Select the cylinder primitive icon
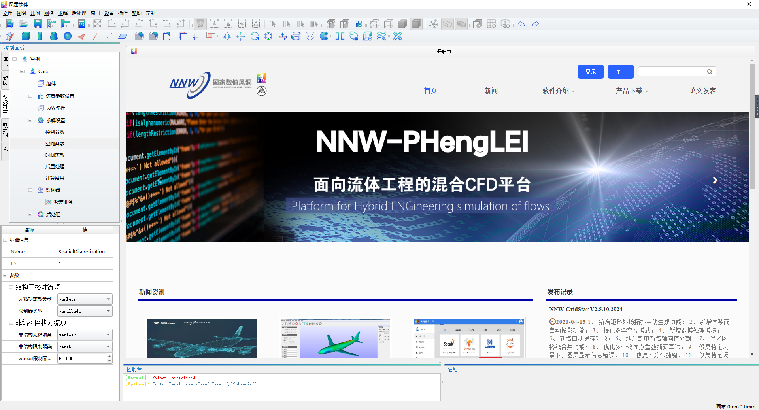This screenshot has height=410, width=759. tap(40, 36)
